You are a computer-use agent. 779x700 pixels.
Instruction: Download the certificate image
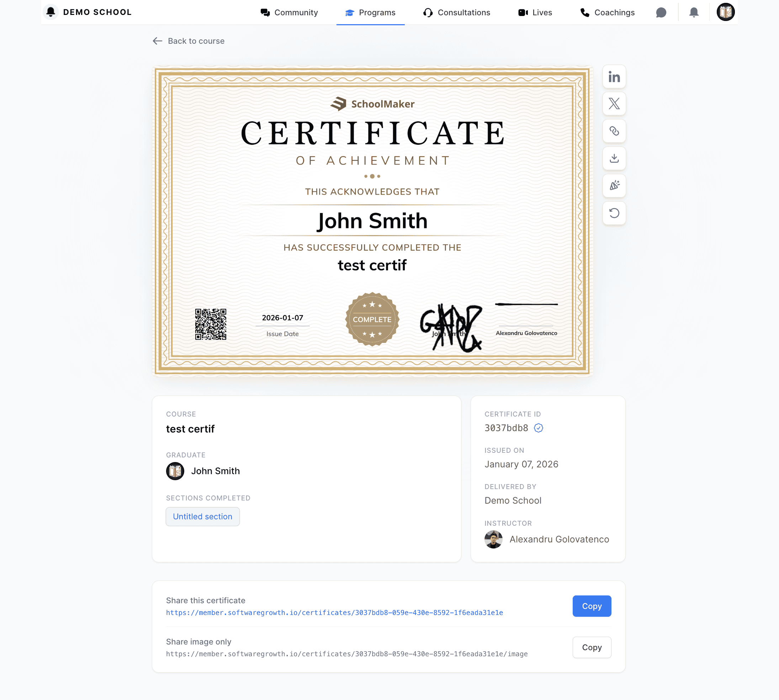click(614, 159)
